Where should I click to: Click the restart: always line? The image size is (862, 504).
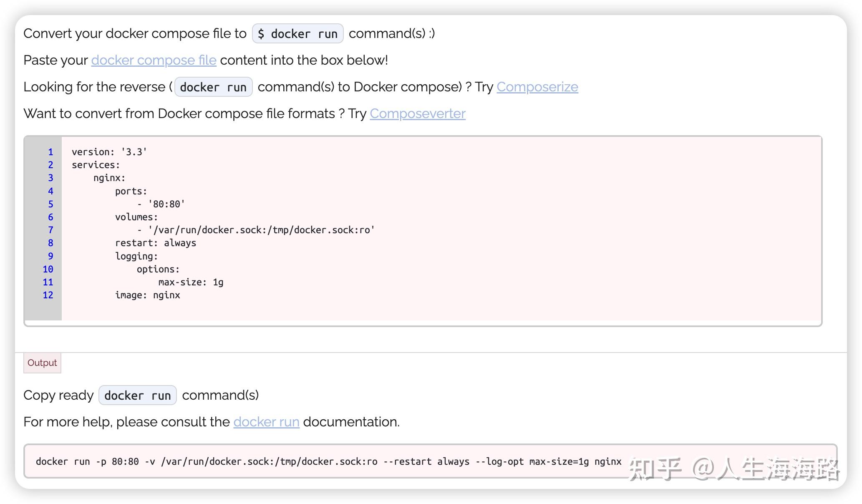[x=156, y=243]
